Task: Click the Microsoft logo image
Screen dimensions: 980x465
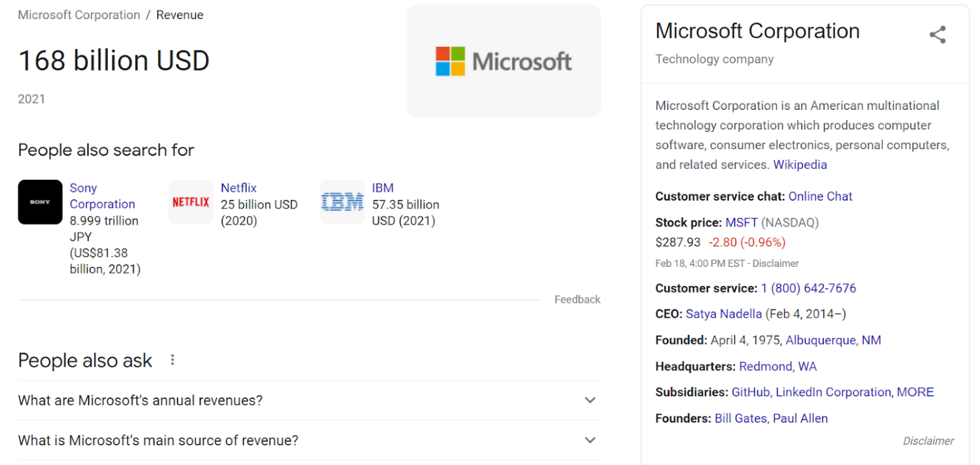Action: click(504, 61)
